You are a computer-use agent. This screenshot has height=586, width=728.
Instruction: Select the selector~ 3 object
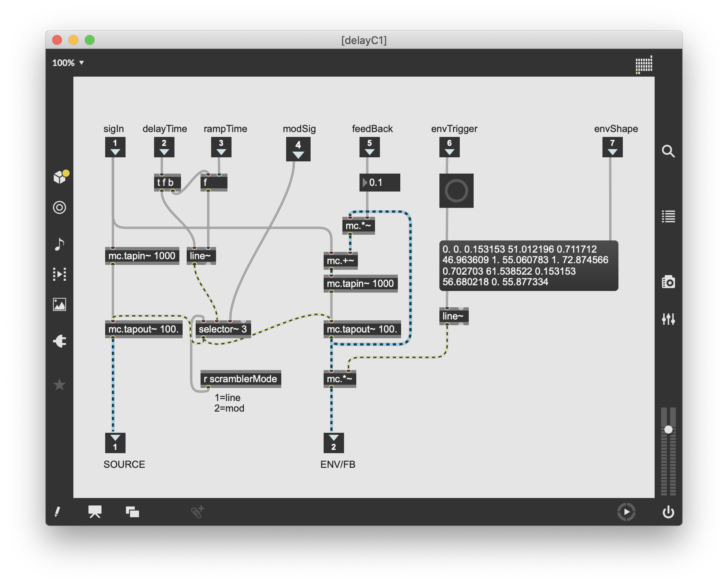pos(223,329)
